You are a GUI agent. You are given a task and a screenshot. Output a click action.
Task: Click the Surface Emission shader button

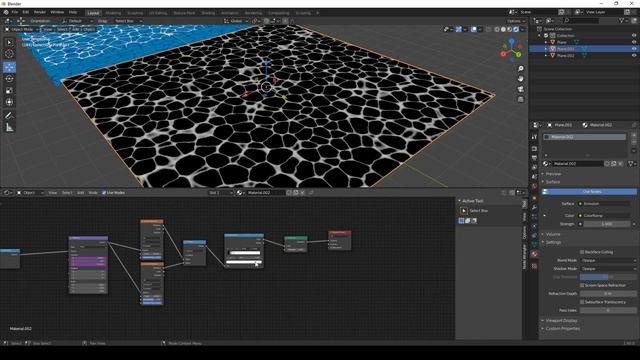606,204
